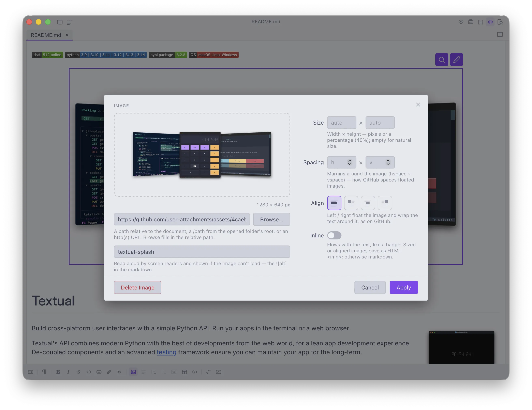Viewport: 532px width, 410px height.
Task: Toggle the Markdown source icon in bottom toolbar
Action: point(30,372)
